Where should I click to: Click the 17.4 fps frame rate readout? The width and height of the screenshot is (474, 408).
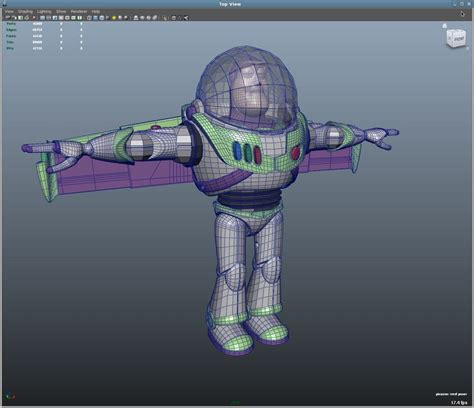pos(459,403)
